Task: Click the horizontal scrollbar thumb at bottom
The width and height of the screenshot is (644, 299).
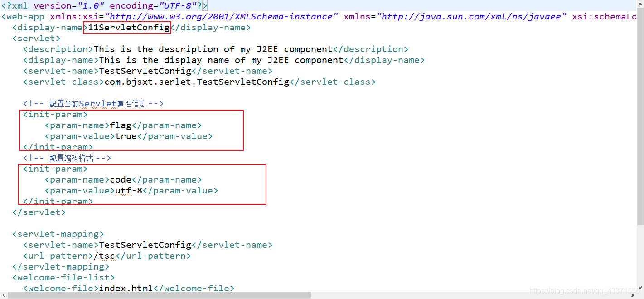Action: pyautogui.click(x=159, y=295)
